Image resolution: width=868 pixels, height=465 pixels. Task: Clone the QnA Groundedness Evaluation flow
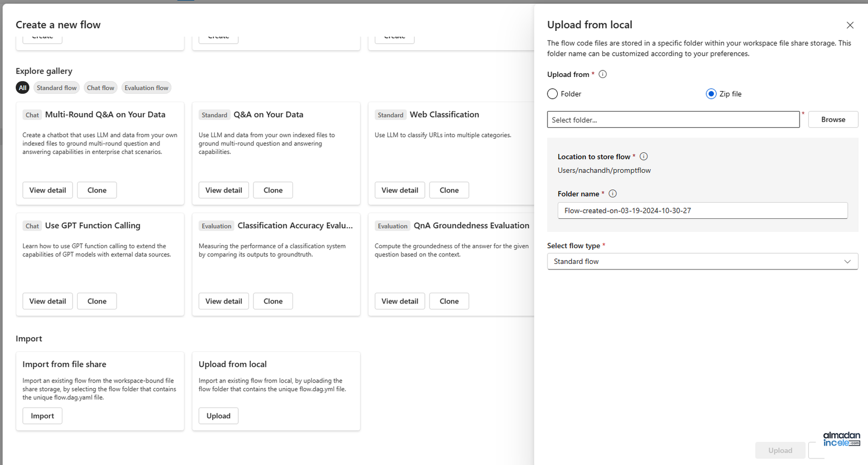[x=449, y=301]
